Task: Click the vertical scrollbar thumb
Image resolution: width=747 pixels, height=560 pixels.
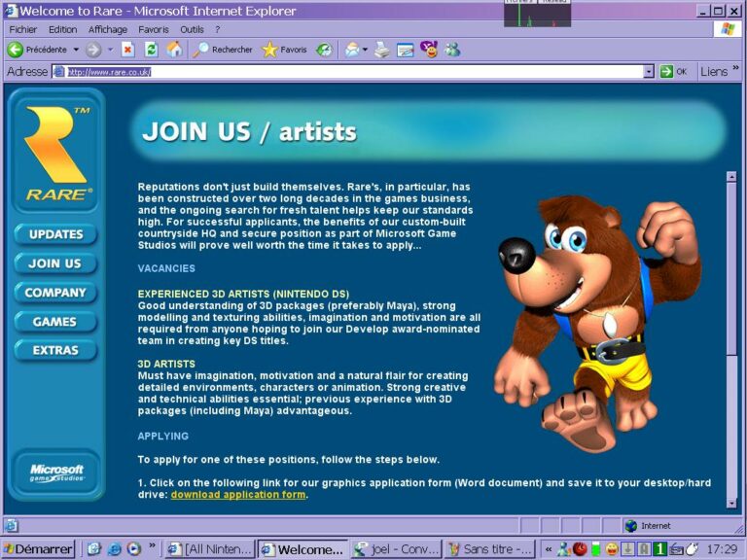Action: point(731,268)
